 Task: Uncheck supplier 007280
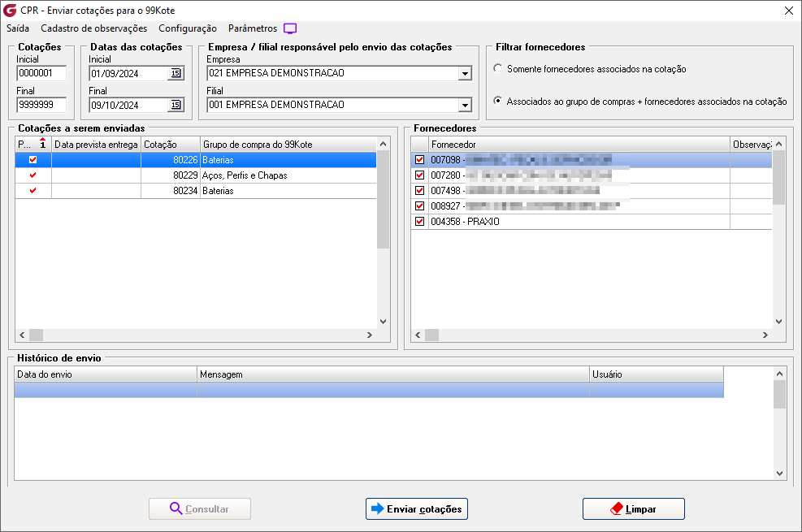coord(420,175)
